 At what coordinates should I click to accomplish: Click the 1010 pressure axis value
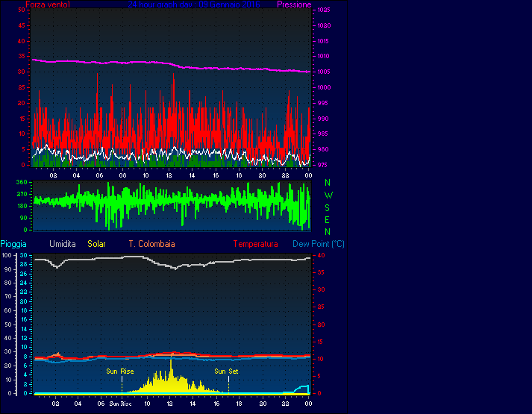pyautogui.click(x=324, y=56)
